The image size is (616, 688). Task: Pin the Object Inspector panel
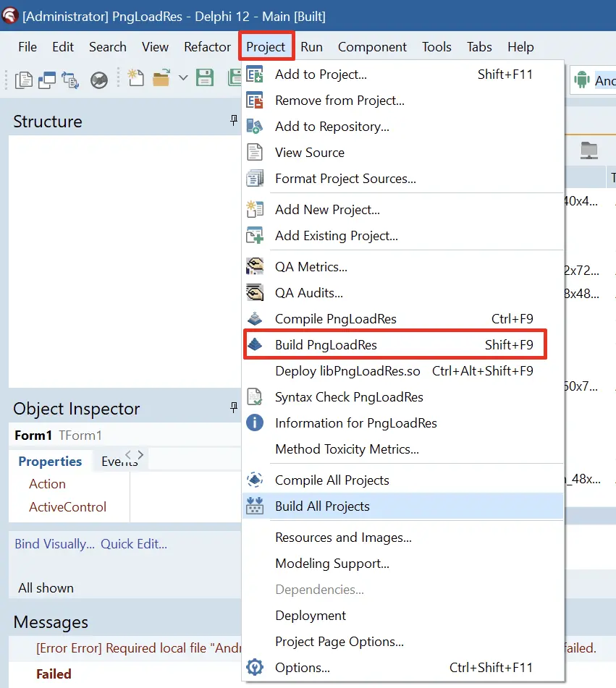pyautogui.click(x=234, y=407)
